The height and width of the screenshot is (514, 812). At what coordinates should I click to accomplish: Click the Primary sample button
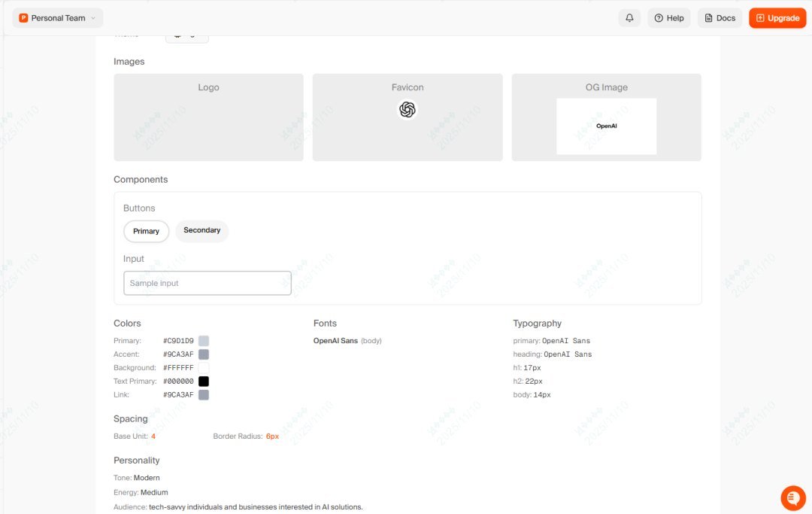click(x=146, y=231)
